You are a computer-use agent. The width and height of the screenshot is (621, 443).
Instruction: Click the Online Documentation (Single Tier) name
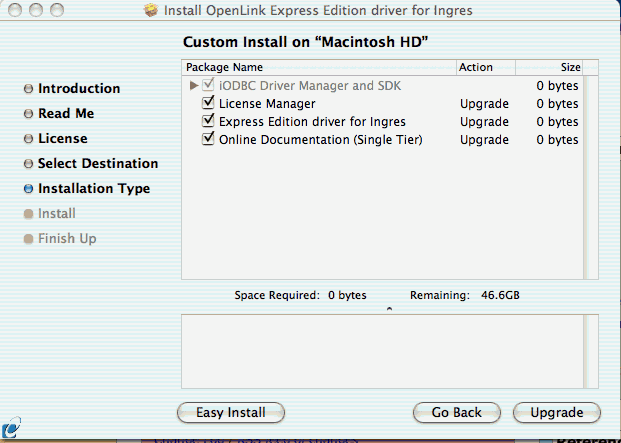tap(321, 140)
